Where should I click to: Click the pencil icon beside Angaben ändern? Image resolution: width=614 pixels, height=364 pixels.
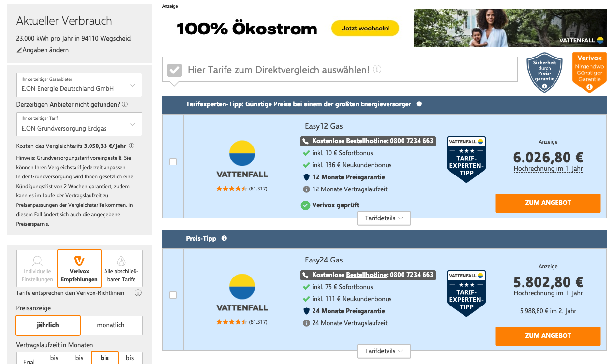tap(19, 50)
